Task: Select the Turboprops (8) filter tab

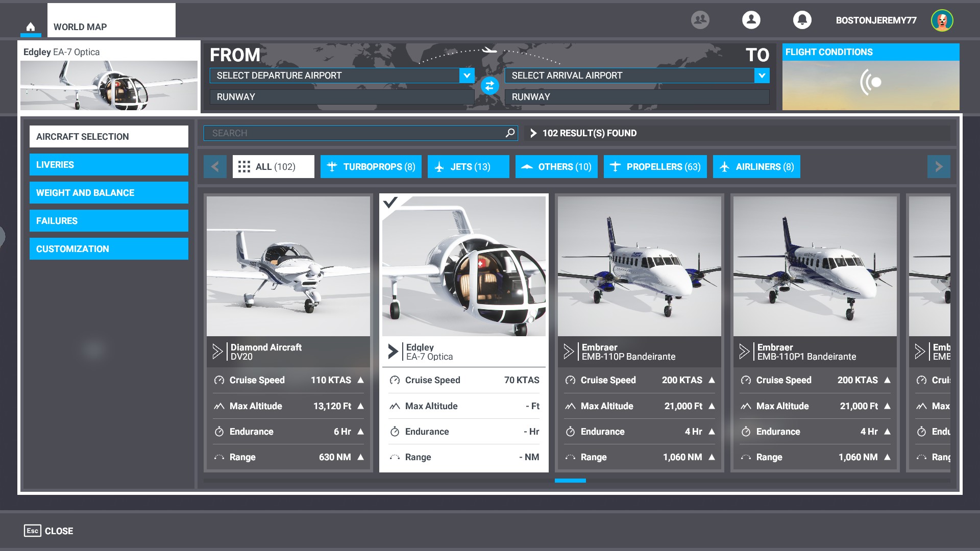Action: pyautogui.click(x=371, y=167)
